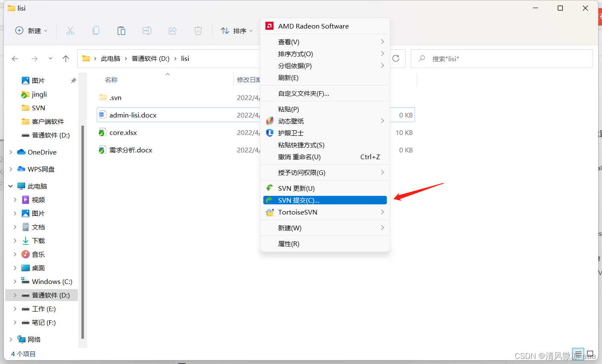Open the 新建(W) submenu
Screen dimensions: 602x364
[x=325, y=228]
